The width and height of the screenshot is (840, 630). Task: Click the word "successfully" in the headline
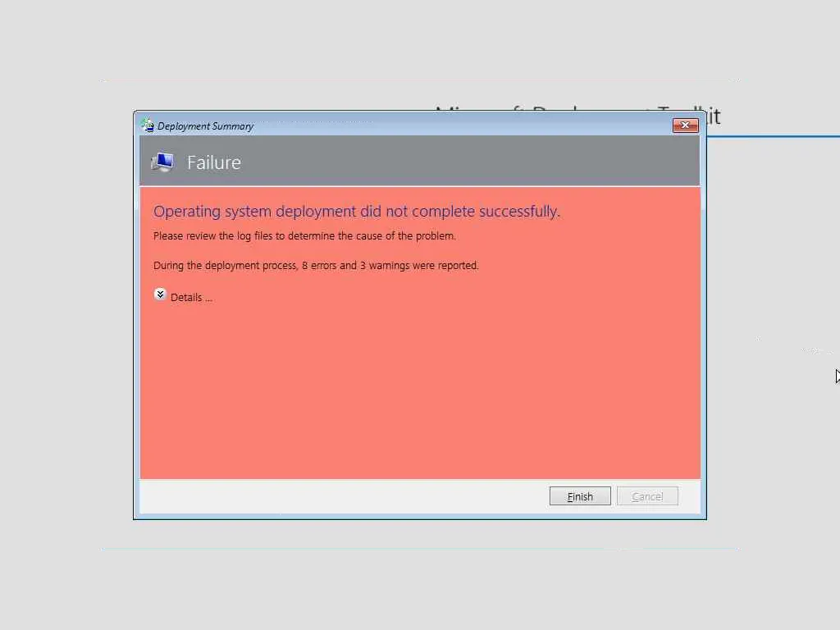point(519,212)
